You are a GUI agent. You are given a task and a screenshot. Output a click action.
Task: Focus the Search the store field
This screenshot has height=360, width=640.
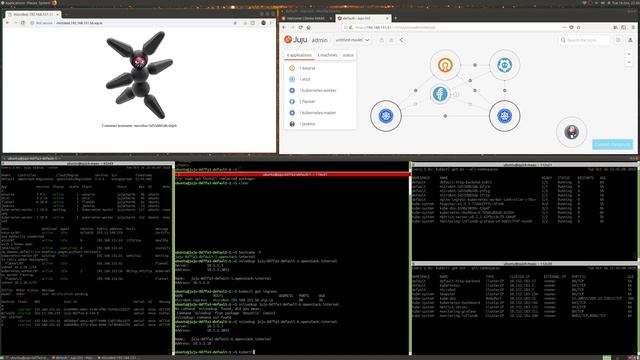pos(584,40)
